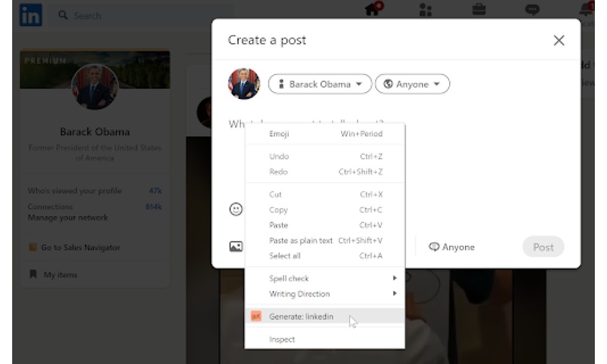Click the 814k connections count
The height and width of the screenshot is (364, 607).
click(154, 206)
